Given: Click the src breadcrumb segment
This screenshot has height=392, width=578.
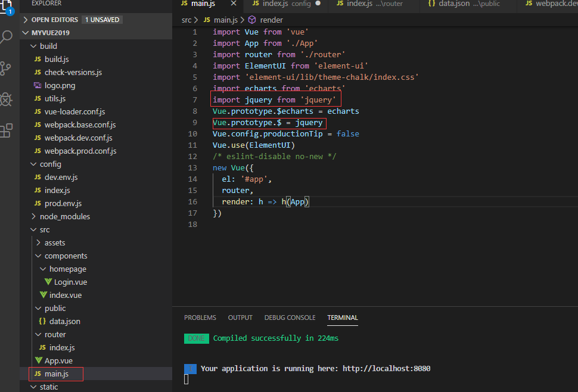Looking at the screenshot, I should coord(187,20).
